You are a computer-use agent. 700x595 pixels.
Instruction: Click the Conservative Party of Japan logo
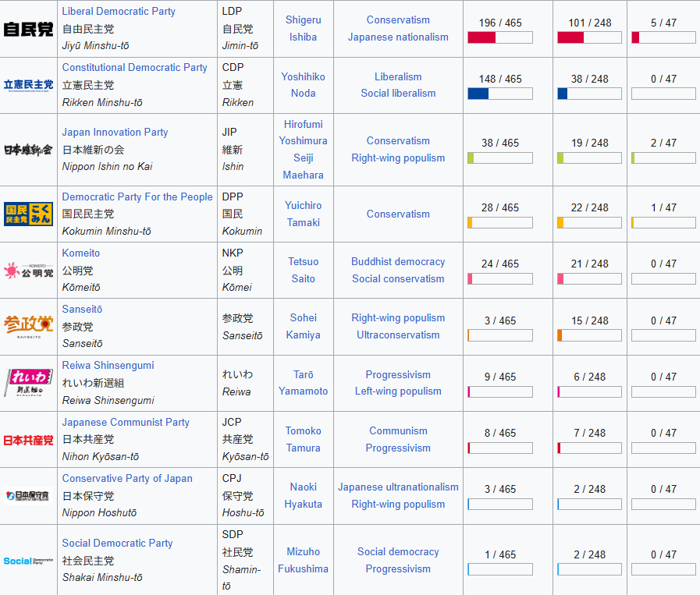click(x=29, y=495)
